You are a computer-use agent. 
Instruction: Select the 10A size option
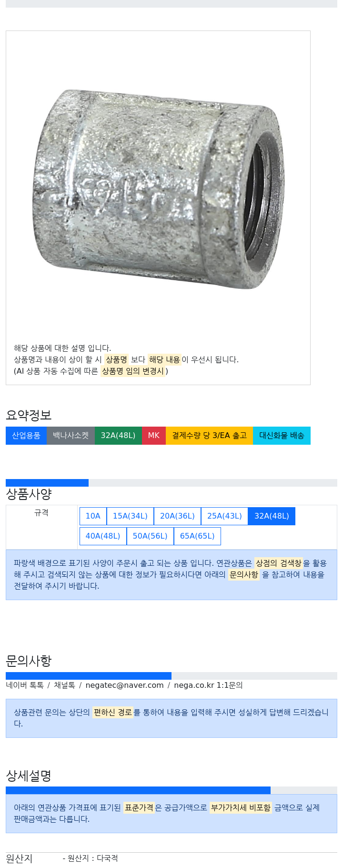[93, 516]
